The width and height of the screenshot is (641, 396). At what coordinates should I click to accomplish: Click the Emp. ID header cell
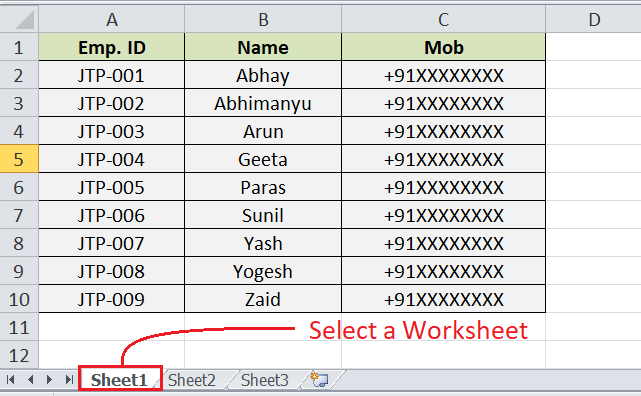pyautogui.click(x=112, y=47)
